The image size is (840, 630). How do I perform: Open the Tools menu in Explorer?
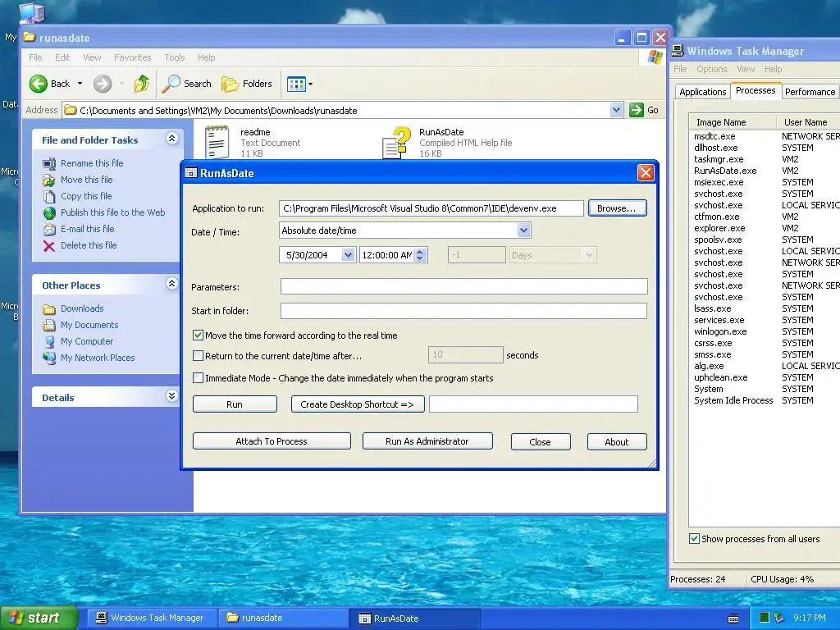tap(175, 57)
